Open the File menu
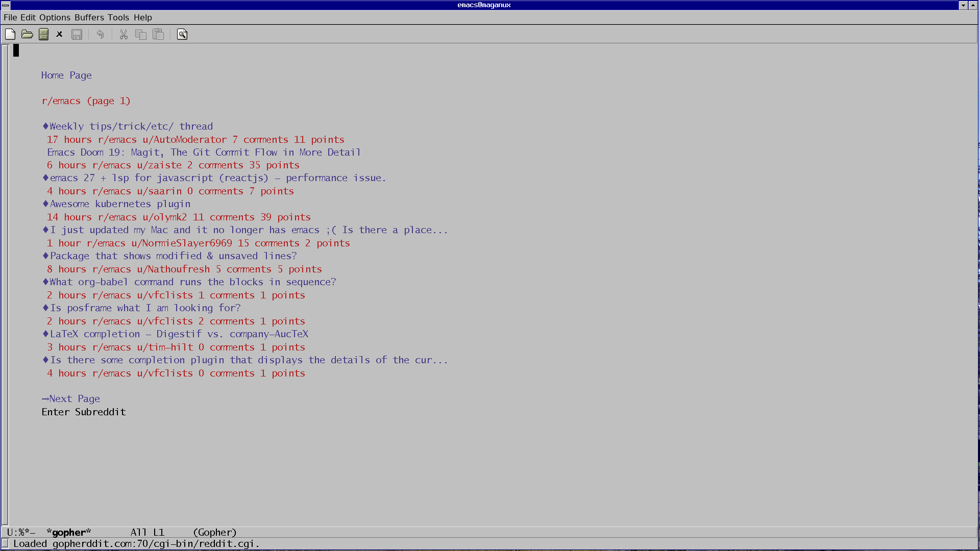Image resolution: width=980 pixels, height=551 pixels. click(10, 17)
